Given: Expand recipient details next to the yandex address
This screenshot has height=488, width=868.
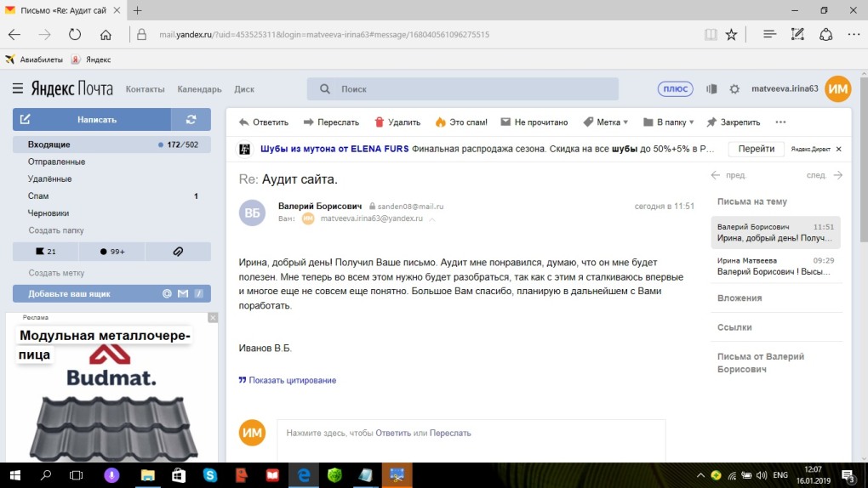Looking at the screenshot, I should (431, 219).
